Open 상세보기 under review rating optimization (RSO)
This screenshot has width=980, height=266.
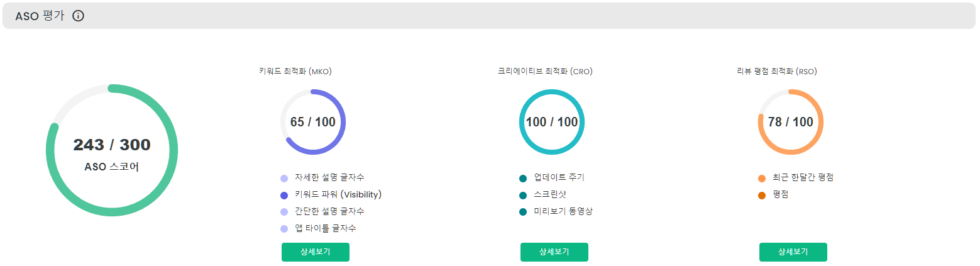(793, 252)
